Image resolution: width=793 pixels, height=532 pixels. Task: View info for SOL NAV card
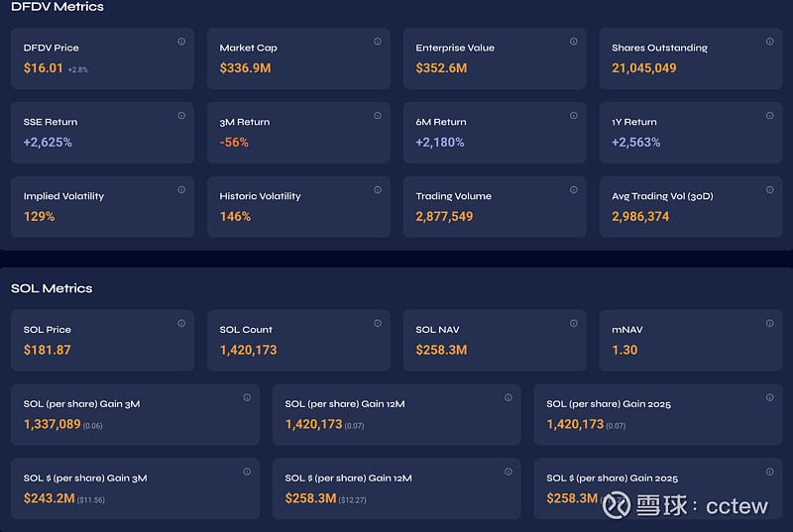574,323
